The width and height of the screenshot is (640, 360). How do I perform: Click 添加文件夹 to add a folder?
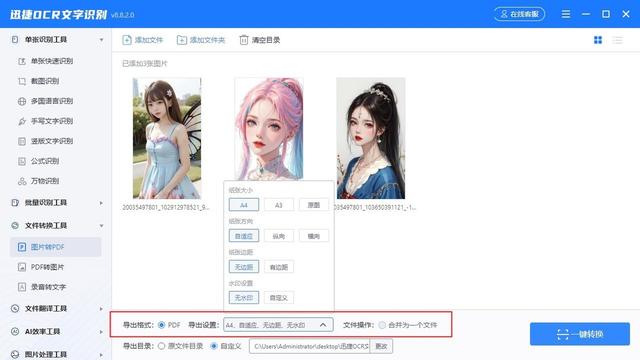pos(201,40)
